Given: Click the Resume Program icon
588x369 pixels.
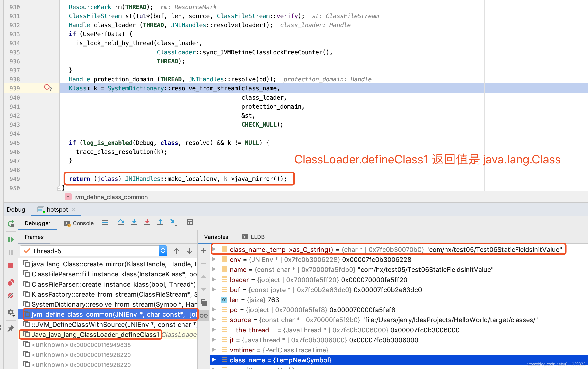Looking at the screenshot, I should 11,240.
